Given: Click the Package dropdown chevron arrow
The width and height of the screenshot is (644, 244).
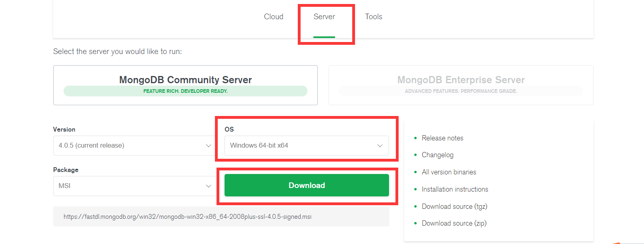Looking at the screenshot, I should coord(209,186).
